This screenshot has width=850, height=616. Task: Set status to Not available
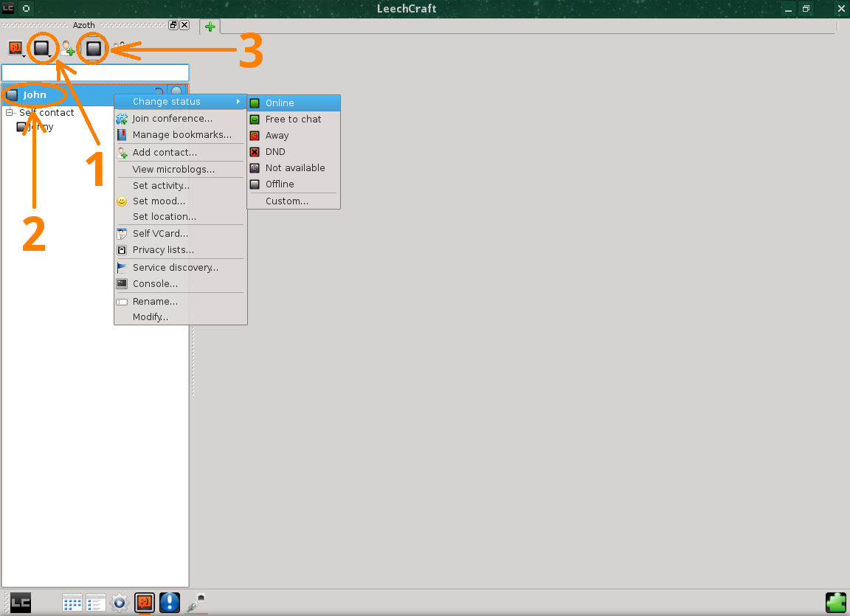click(294, 168)
